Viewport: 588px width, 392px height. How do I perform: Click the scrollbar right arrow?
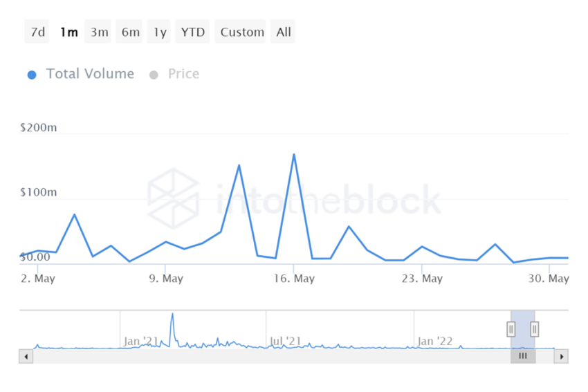[x=562, y=357]
